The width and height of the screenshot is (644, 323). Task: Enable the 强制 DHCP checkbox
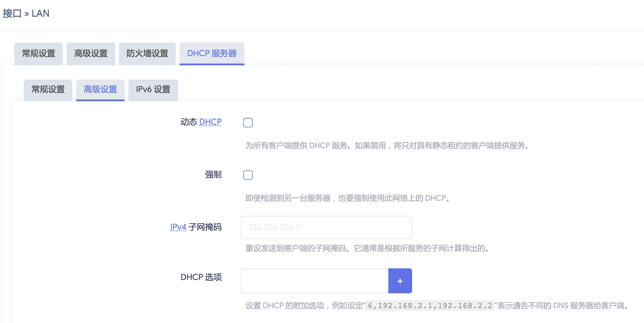[248, 175]
